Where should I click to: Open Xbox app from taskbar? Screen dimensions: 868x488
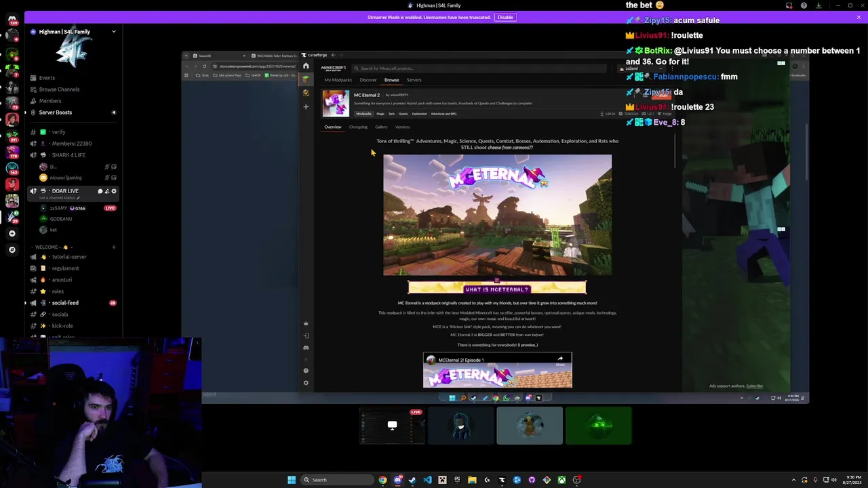click(561, 480)
